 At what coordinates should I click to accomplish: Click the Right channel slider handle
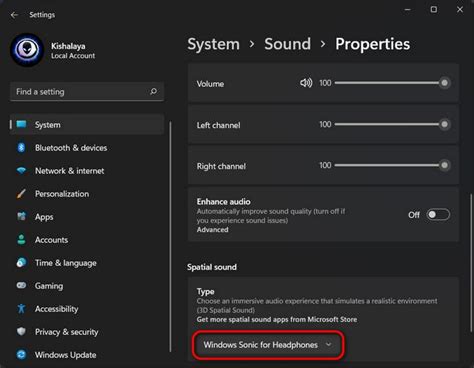(x=444, y=165)
